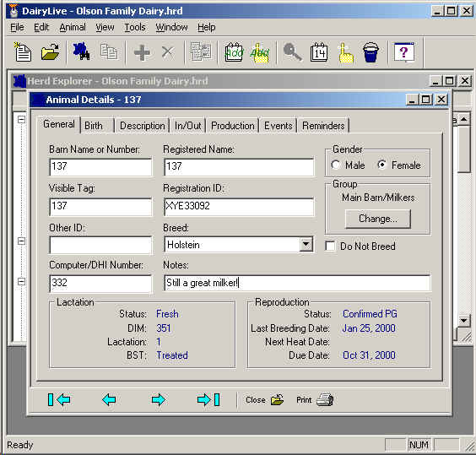
Task: Click the Confirmed PG status text
Action: 370,314
